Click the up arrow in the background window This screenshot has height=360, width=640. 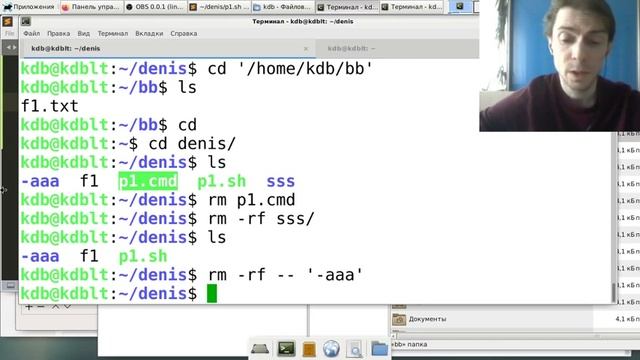click(x=56, y=307)
